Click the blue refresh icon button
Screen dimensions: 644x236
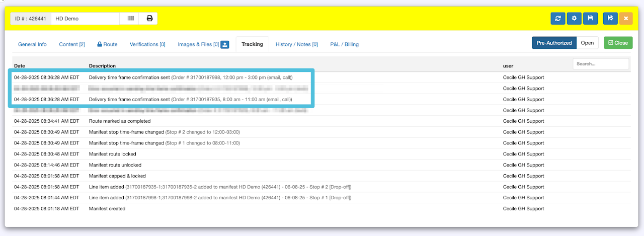tap(557, 18)
